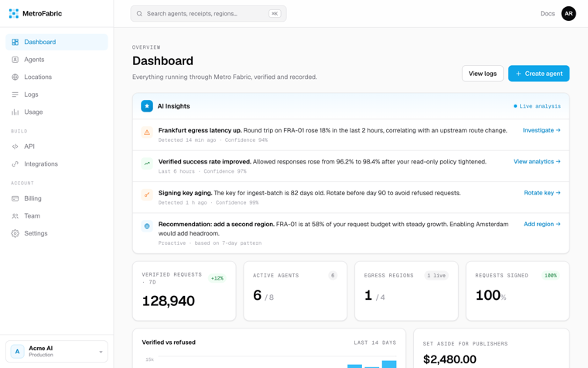Click the Acme AI workspace avatar
Image resolution: width=588 pixels, height=368 pixels.
point(17,352)
